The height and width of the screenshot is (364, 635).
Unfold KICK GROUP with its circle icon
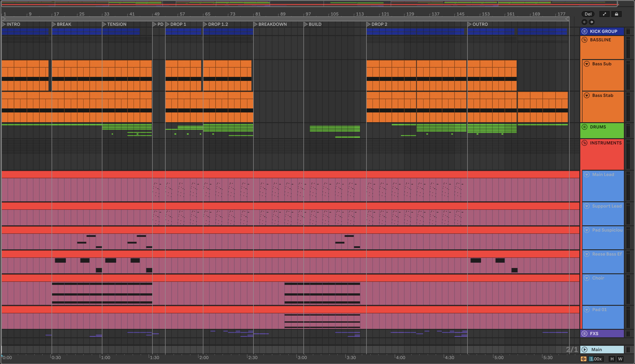pyautogui.click(x=584, y=31)
